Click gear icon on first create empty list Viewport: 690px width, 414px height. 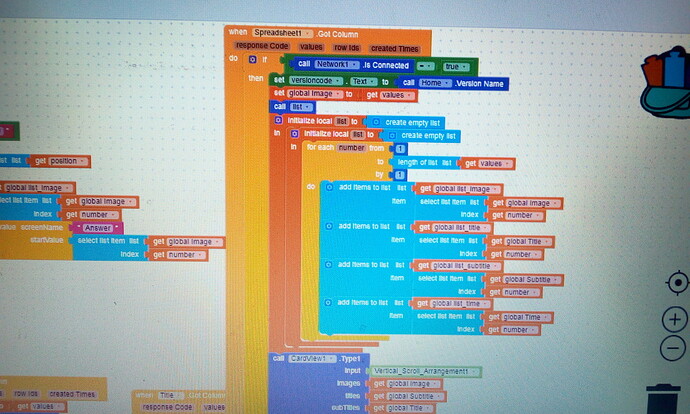(x=376, y=122)
